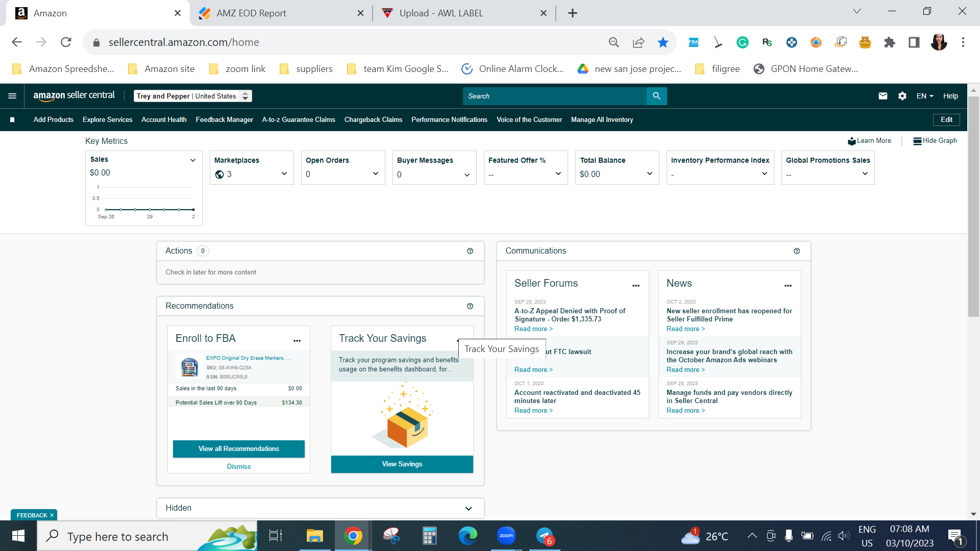Expand the Sales metric dropdown
The height and width of the screenshot is (551, 980).
pos(193,160)
